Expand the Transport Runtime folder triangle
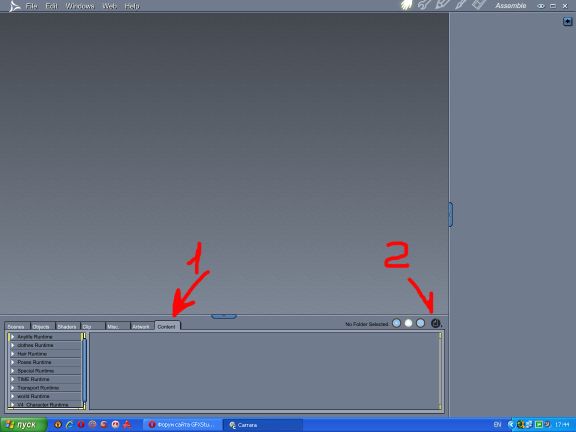Viewport: 576px width, 432px height. (13, 388)
